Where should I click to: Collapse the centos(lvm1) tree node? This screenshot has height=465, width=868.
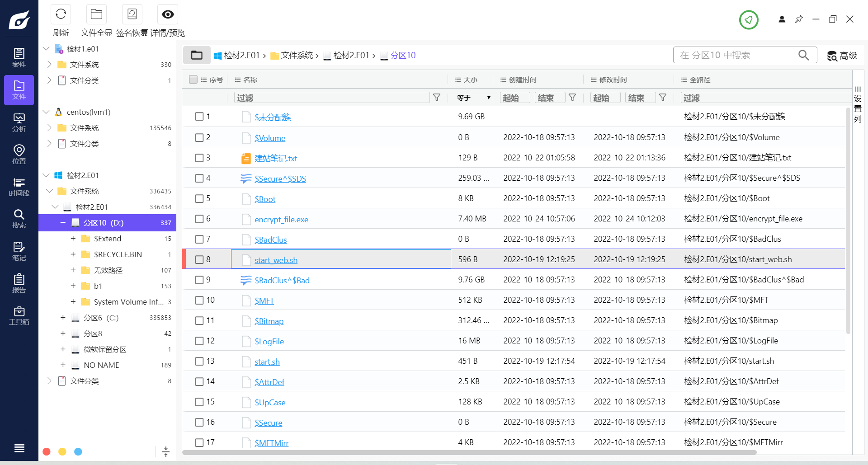pos(46,112)
